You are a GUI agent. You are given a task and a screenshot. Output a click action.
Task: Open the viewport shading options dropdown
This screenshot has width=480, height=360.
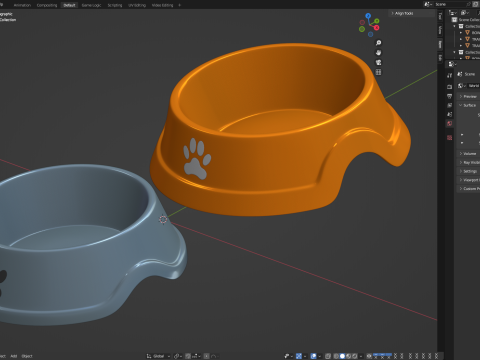click(x=361, y=356)
